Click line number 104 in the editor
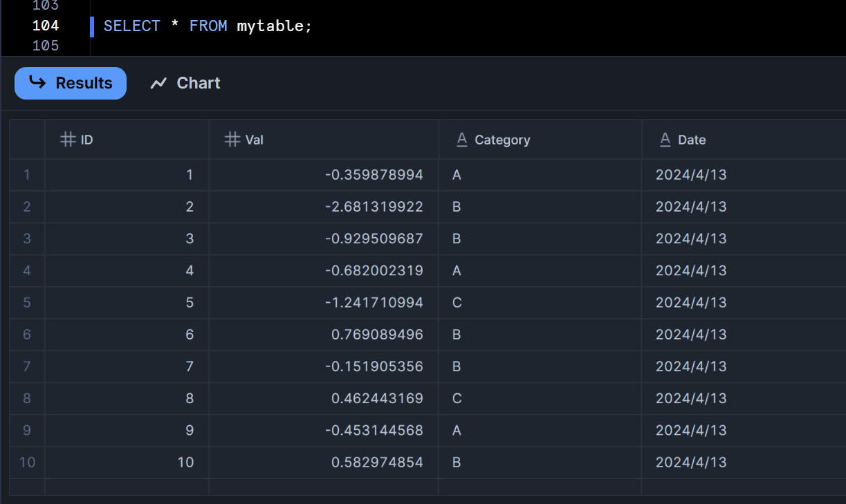Screen dimensions: 846x504 click(x=46, y=26)
